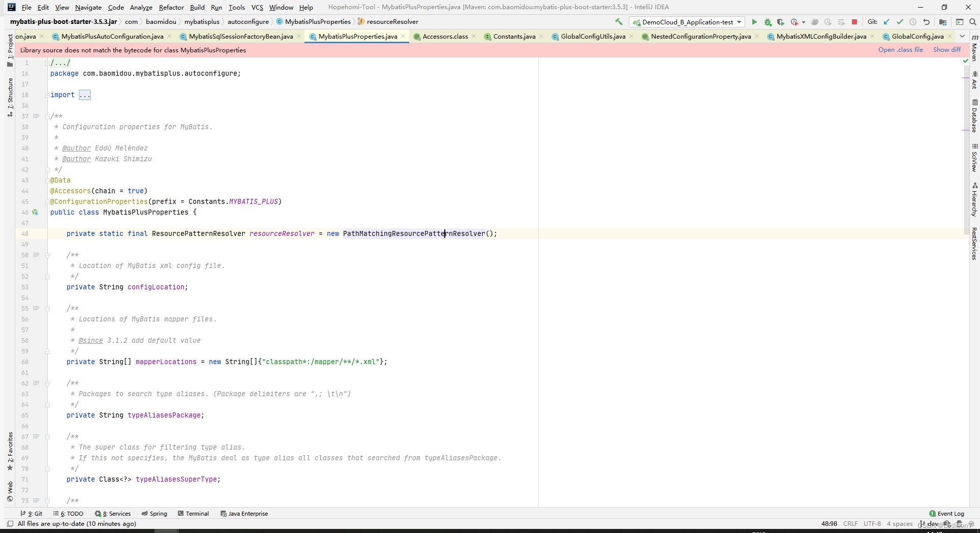The width and height of the screenshot is (980, 533).
Task: Open the Maven tool window
Action: (x=974, y=48)
